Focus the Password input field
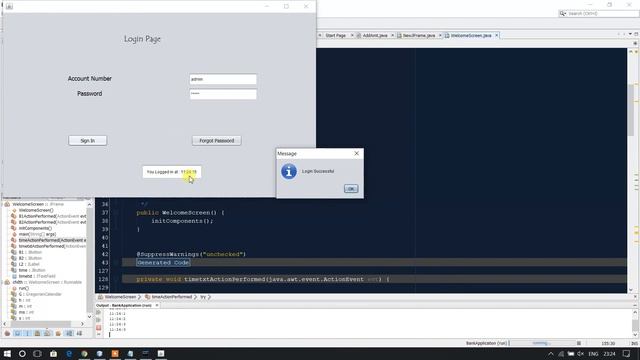This screenshot has width=640, height=360. point(223,94)
